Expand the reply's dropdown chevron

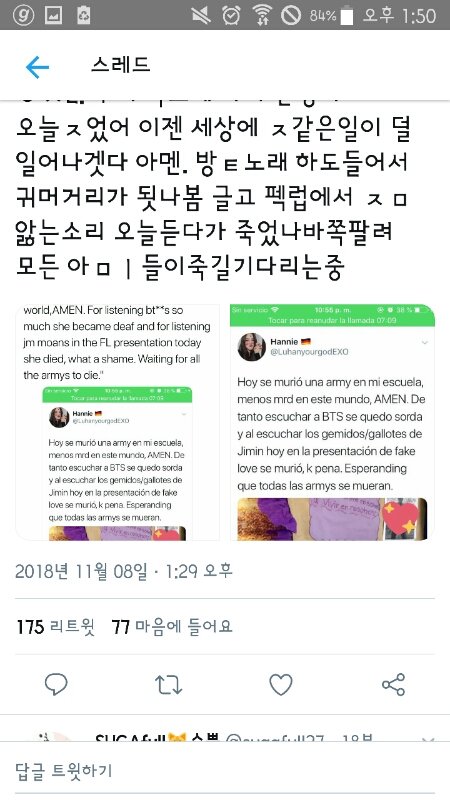(x=428, y=740)
